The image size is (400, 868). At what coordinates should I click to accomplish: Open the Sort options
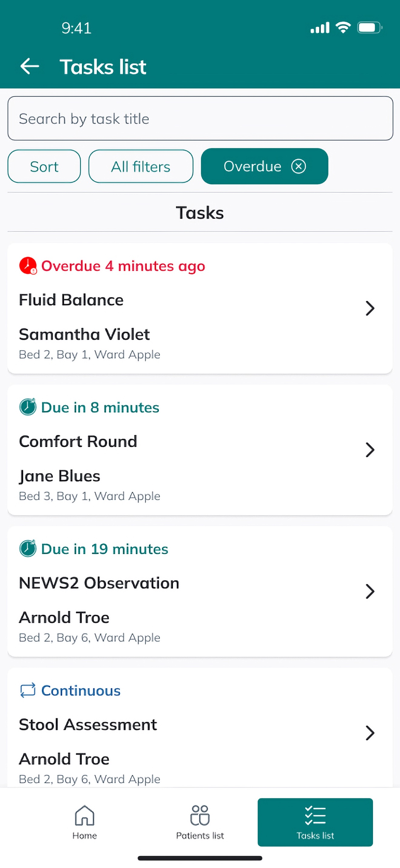pos(44,166)
